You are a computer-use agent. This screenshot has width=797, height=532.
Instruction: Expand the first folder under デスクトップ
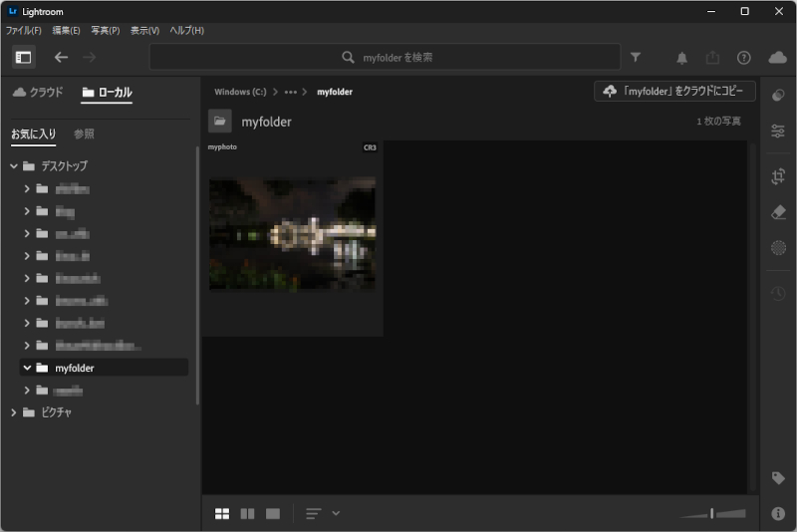[27, 189]
